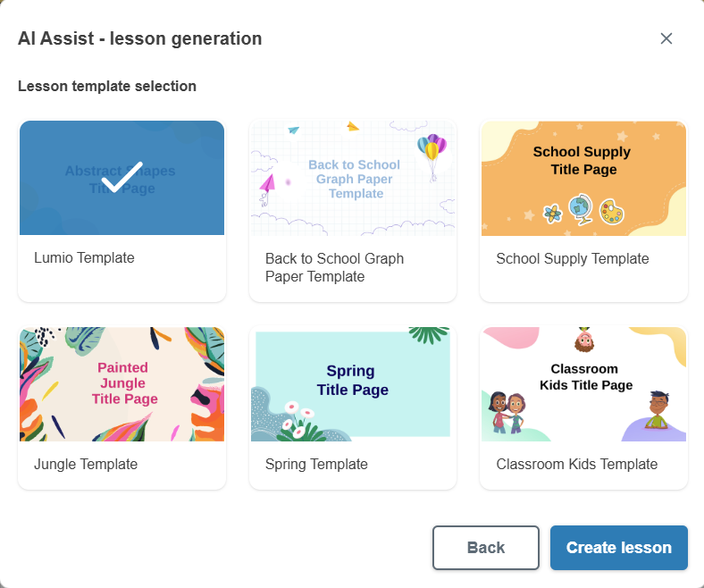This screenshot has height=588, width=704.
Task: Click the Spring Template label
Action: pos(316,465)
